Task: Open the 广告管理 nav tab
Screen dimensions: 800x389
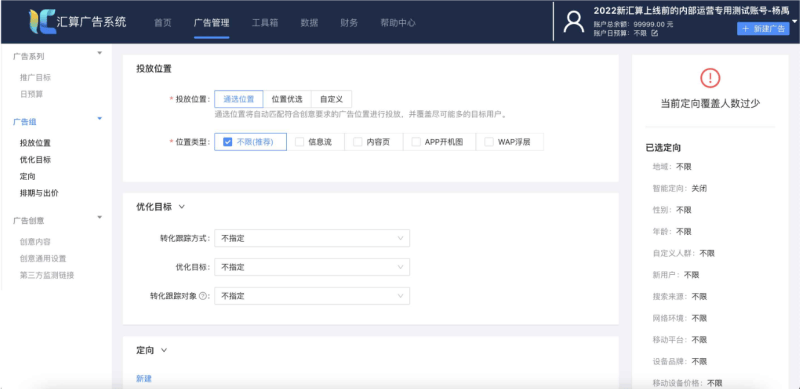Action: click(x=211, y=22)
